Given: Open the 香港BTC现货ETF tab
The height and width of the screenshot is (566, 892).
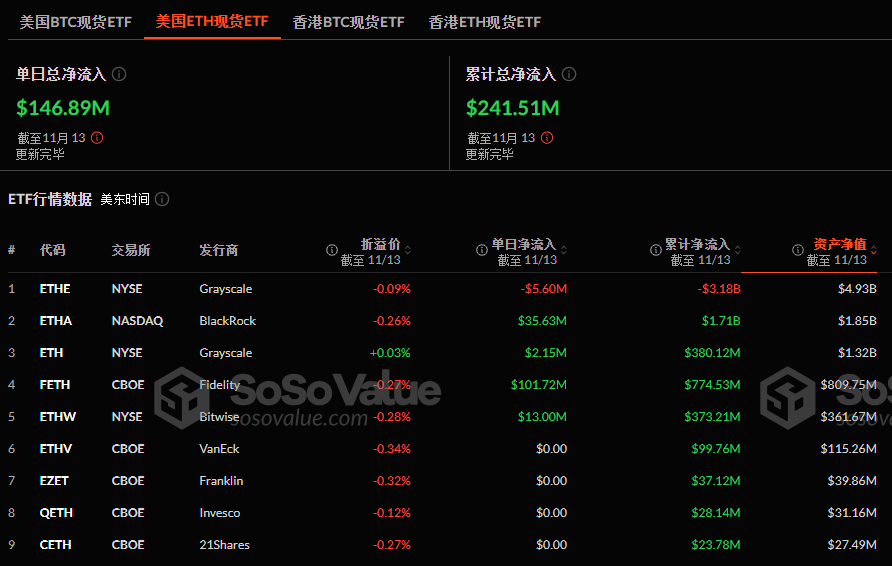Looking at the screenshot, I should click(x=348, y=21).
